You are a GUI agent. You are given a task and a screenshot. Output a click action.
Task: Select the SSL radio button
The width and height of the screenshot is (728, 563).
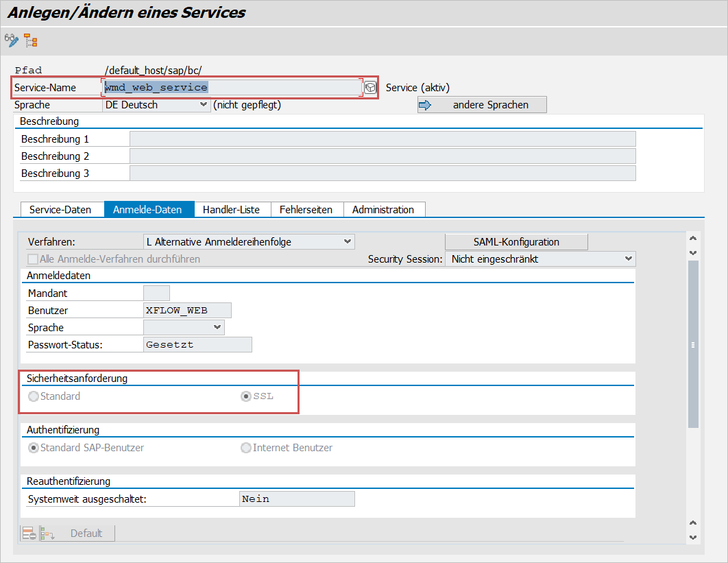point(246,396)
